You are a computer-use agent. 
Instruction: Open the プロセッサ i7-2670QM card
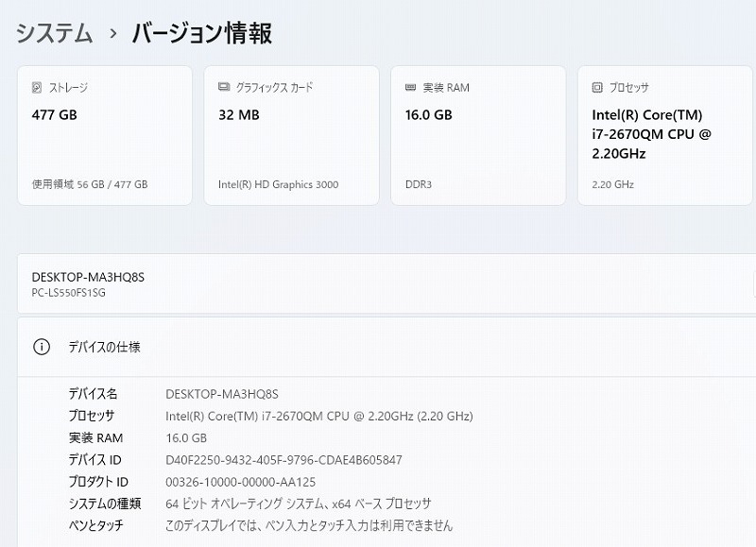point(665,135)
